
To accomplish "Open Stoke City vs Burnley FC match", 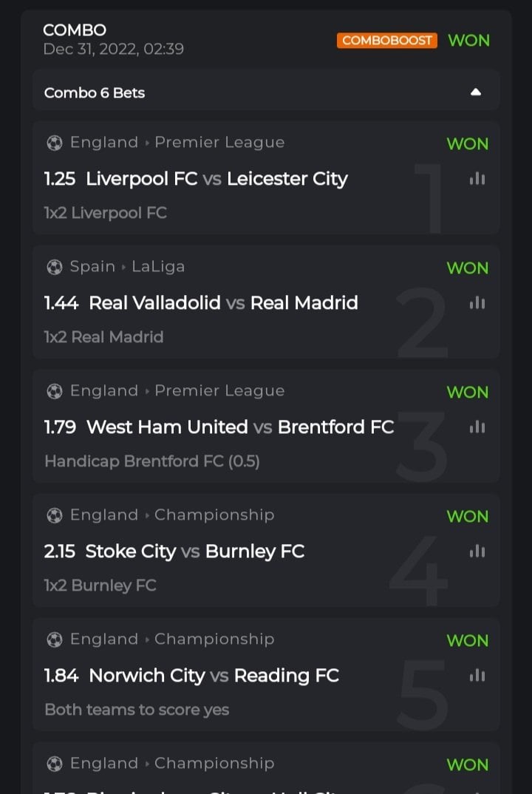I will 194,552.
